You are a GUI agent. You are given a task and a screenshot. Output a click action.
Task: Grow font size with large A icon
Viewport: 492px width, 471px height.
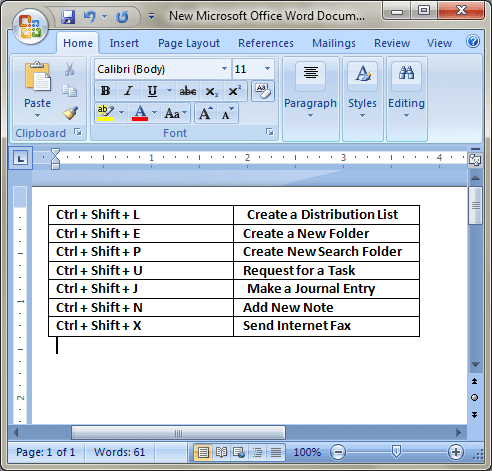pyautogui.click(x=206, y=113)
